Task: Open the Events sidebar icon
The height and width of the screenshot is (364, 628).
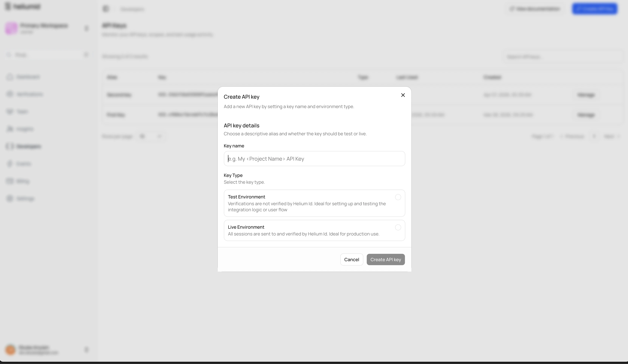Action: [x=10, y=163]
